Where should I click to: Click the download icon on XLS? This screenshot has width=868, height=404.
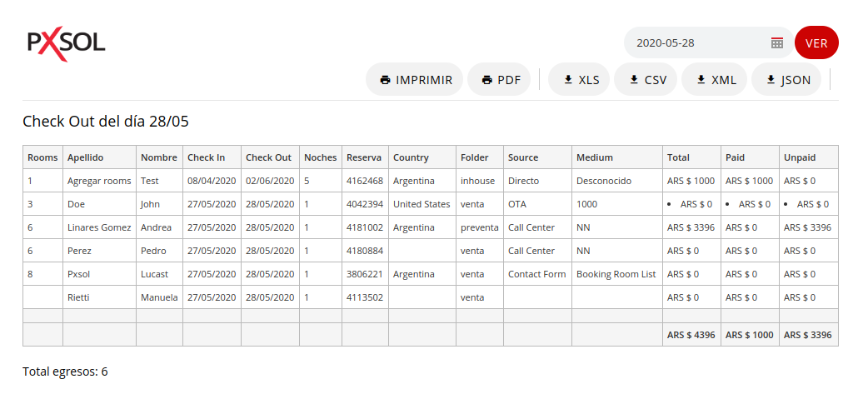[x=568, y=80]
